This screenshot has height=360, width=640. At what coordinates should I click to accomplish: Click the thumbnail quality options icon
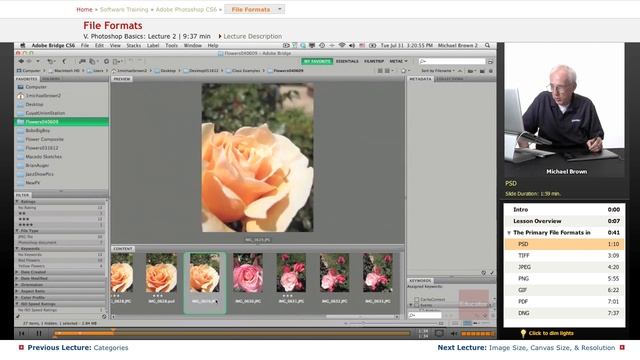coord(388,71)
